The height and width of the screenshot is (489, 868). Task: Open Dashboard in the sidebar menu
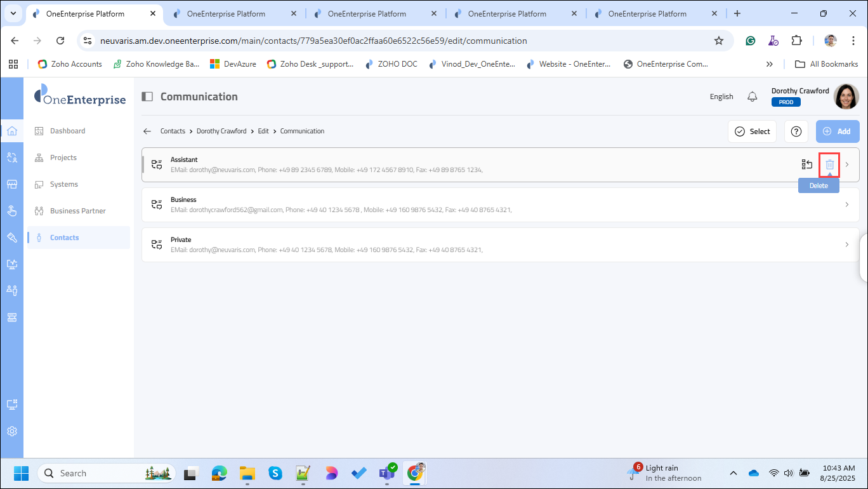coord(67,131)
